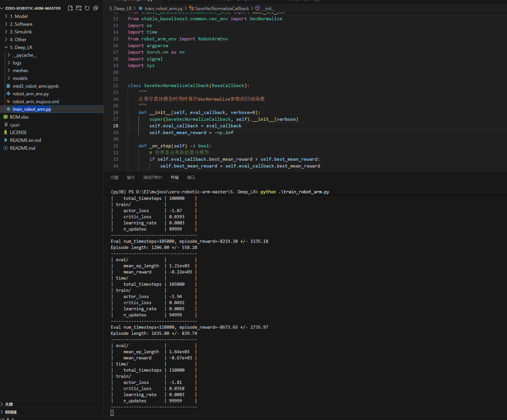This screenshot has width=507, height=420.
Task: Click 'import argparse' code line
Action: (x=148, y=46)
